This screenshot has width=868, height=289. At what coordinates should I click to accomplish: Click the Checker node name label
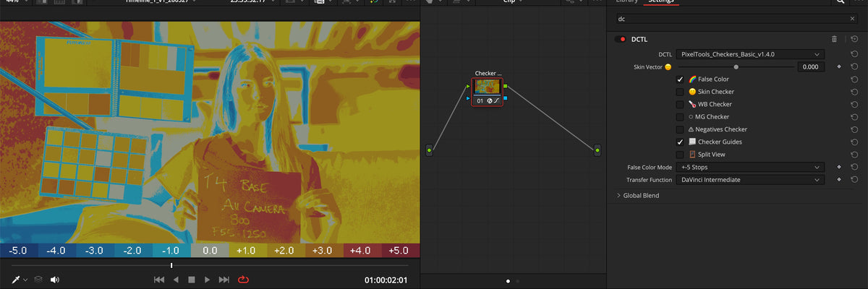click(x=488, y=74)
